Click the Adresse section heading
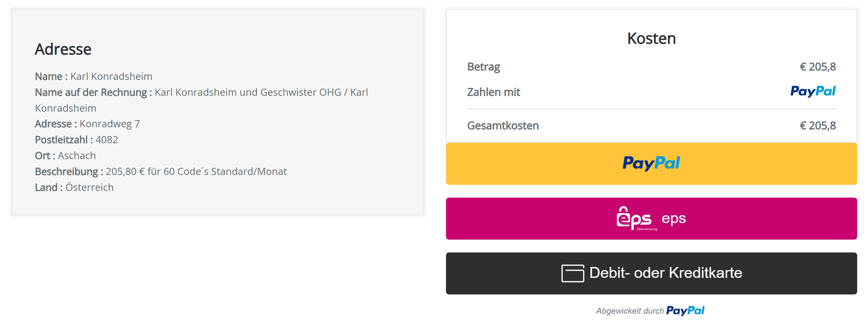Image resolution: width=868 pixels, height=332 pixels. 63,49
